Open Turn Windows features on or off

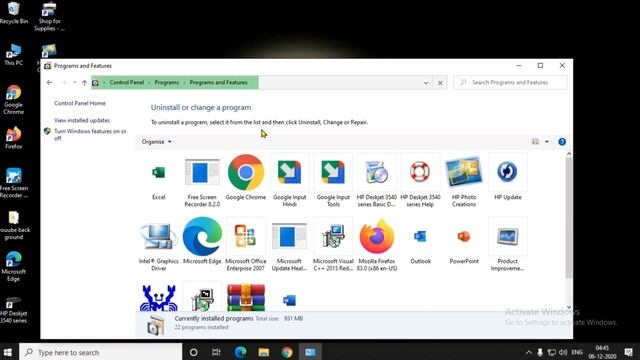[90, 135]
